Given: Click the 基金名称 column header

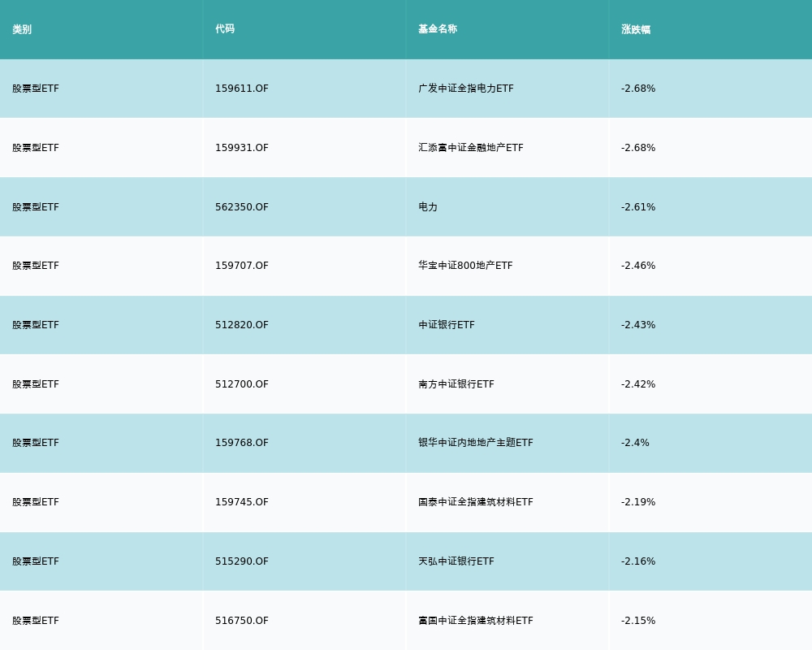Looking at the screenshot, I should pyautogui.click(x=438, y=29).
